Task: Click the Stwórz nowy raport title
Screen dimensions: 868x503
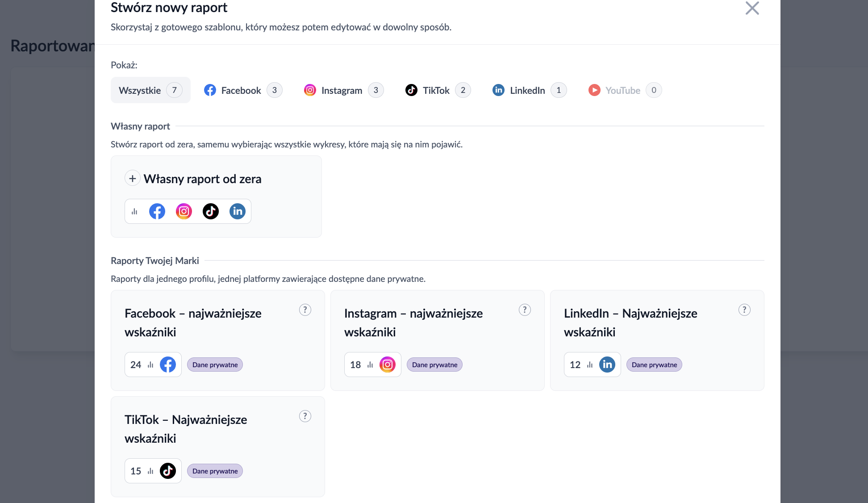Action: (x=169, y=8)
